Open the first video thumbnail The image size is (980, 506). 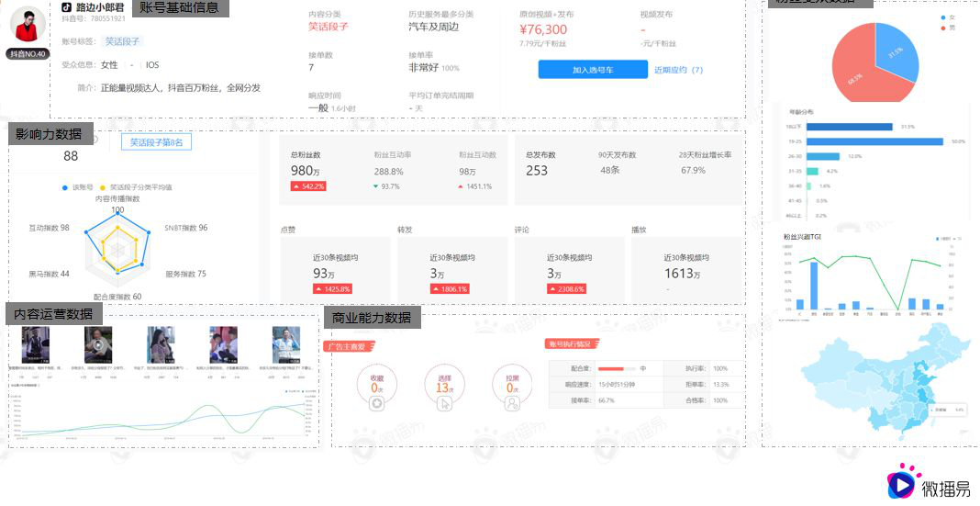37,344
